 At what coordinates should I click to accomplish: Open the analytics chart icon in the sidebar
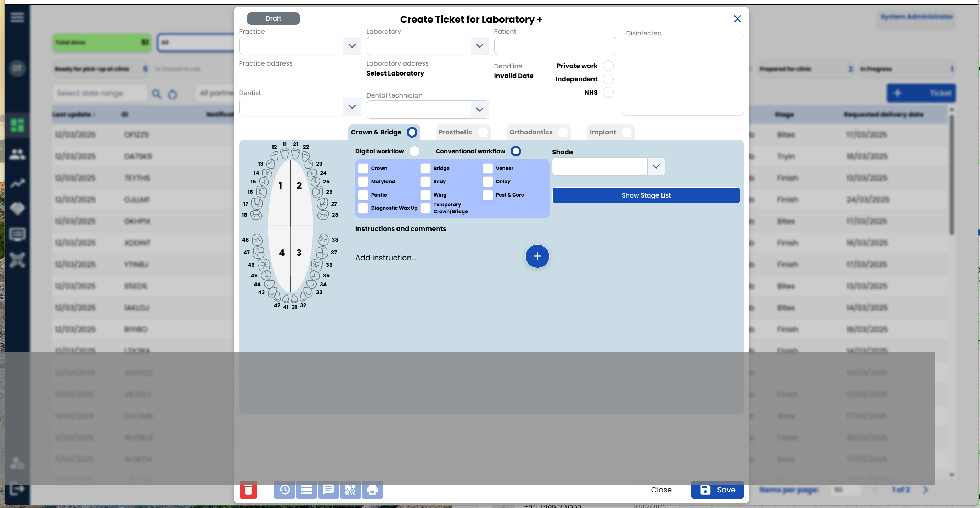pos(17,183)
